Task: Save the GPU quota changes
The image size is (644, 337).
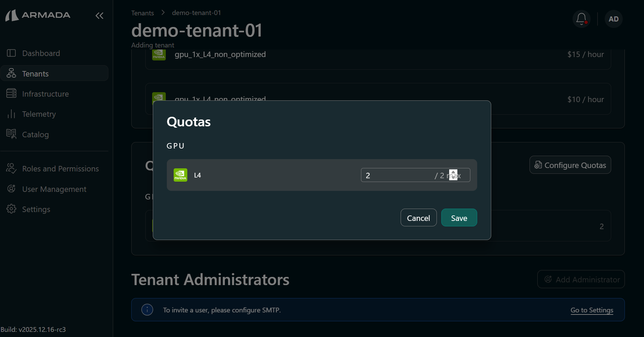Action: pos(459,217)
